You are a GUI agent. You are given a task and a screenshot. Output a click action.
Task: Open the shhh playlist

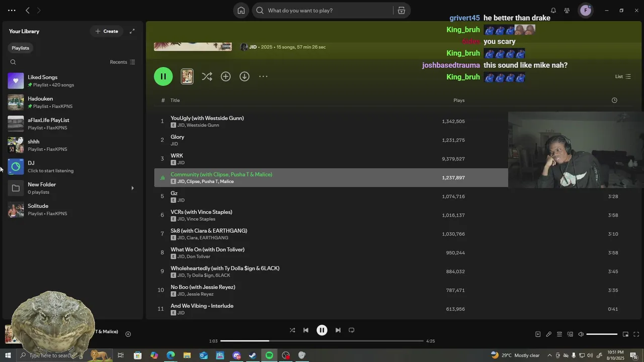click(72, 145)
